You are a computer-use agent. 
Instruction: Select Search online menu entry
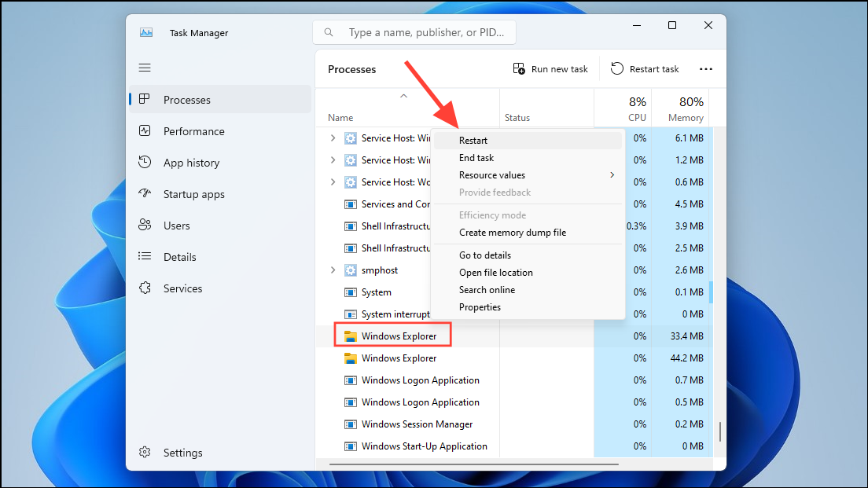[528, 289]
